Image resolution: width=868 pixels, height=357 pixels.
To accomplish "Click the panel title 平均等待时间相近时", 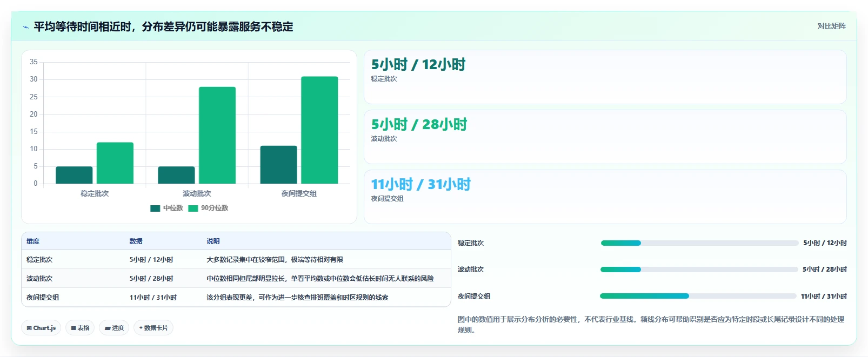I will tap(163, 26).
